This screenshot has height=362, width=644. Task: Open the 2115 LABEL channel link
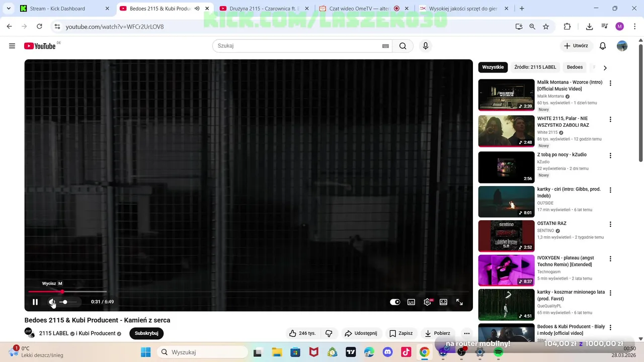[x=54, y=333]
